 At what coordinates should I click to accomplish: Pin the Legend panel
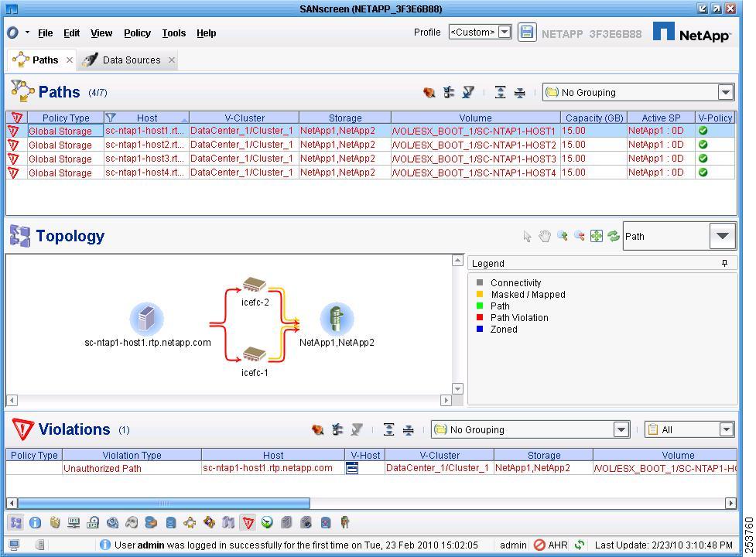coord(724,263)
